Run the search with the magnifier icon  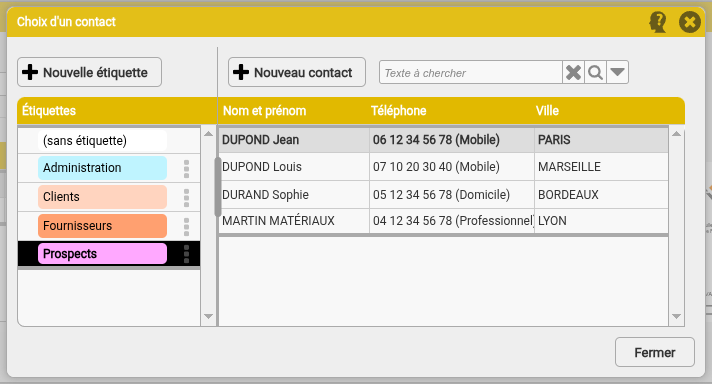point(595,73)
